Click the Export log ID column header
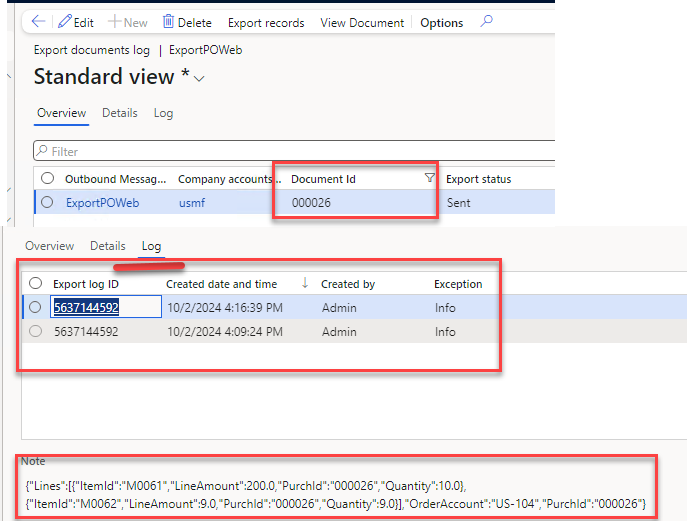 (86, 284)
